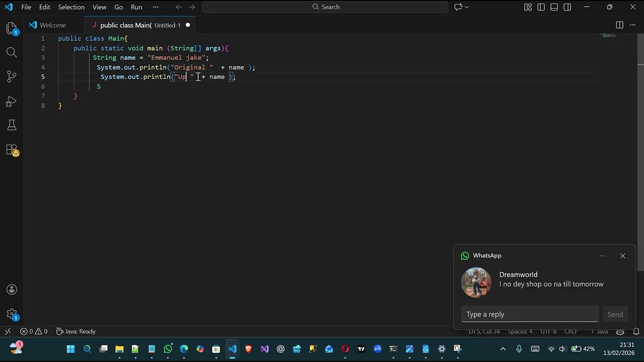
Task: Open the Go menu
Action: point(118,7)
